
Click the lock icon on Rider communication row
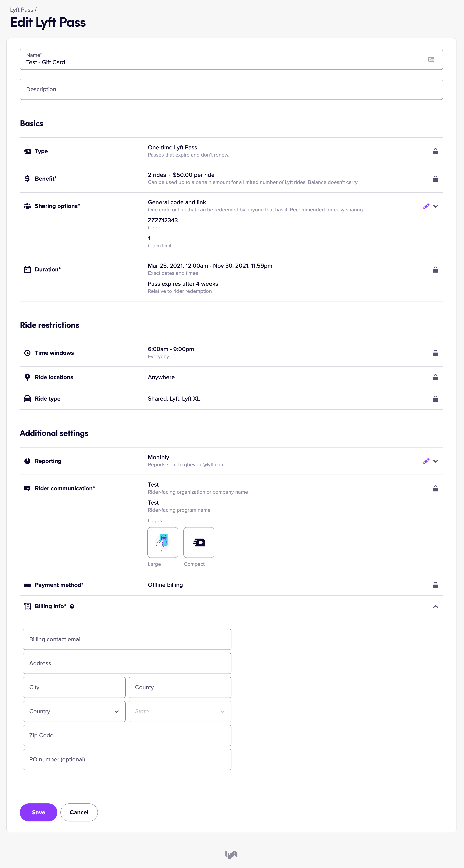(x=435, y=488)
